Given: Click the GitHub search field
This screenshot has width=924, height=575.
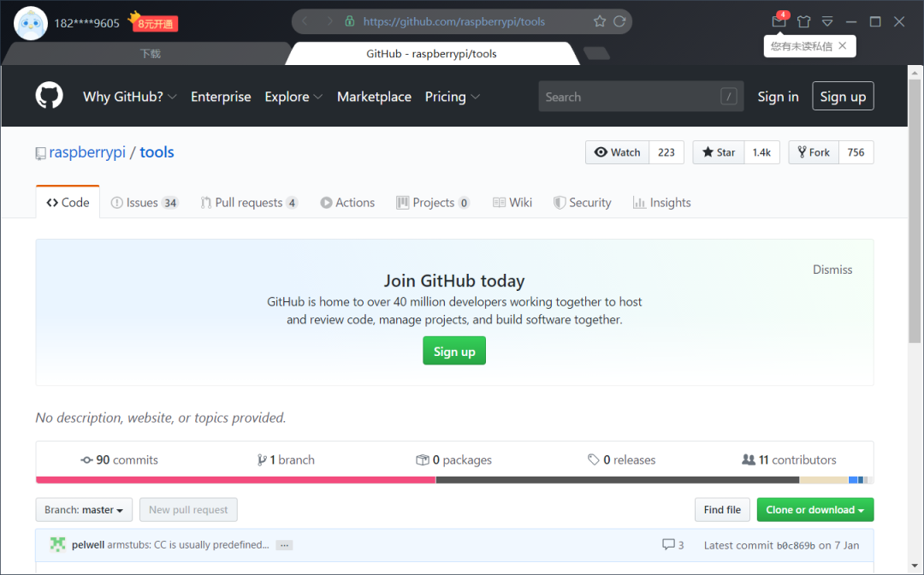Looking at the screenshot, I should click(x=641, y=96).
